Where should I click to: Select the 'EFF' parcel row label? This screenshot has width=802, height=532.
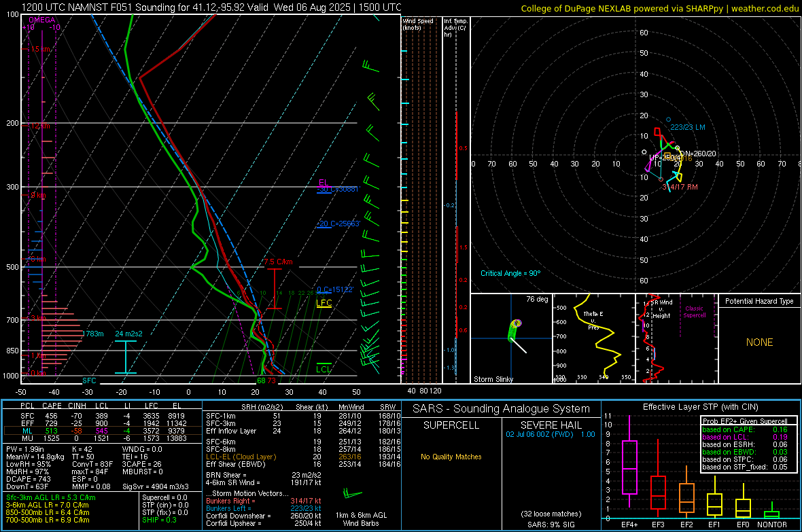27,423
